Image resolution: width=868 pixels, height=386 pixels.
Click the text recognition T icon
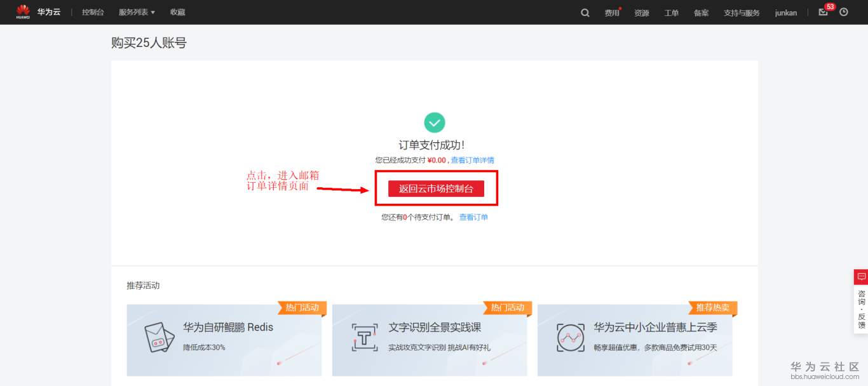[365, 338]
